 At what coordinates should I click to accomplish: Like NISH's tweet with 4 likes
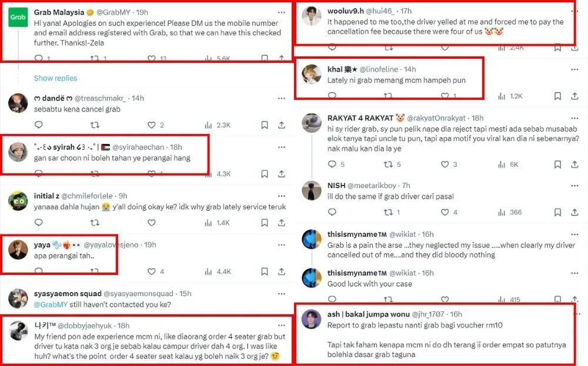[x=445, y=212]
